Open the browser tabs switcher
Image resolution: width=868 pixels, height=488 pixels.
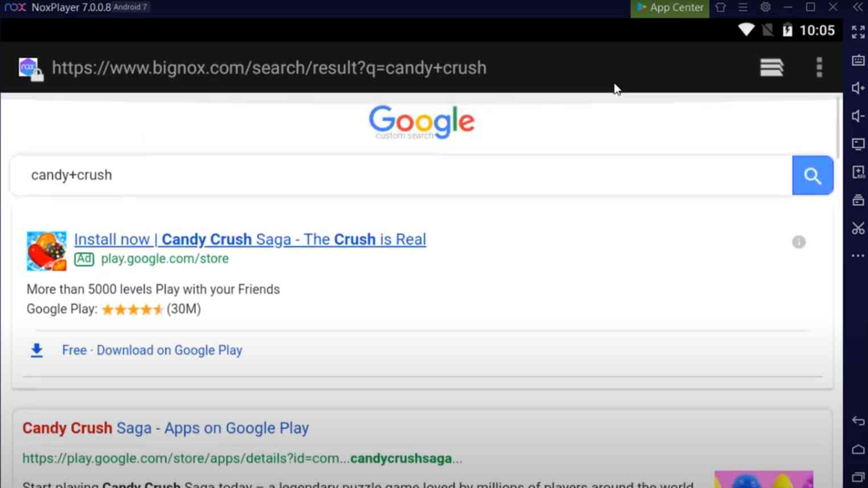(772, 68)
